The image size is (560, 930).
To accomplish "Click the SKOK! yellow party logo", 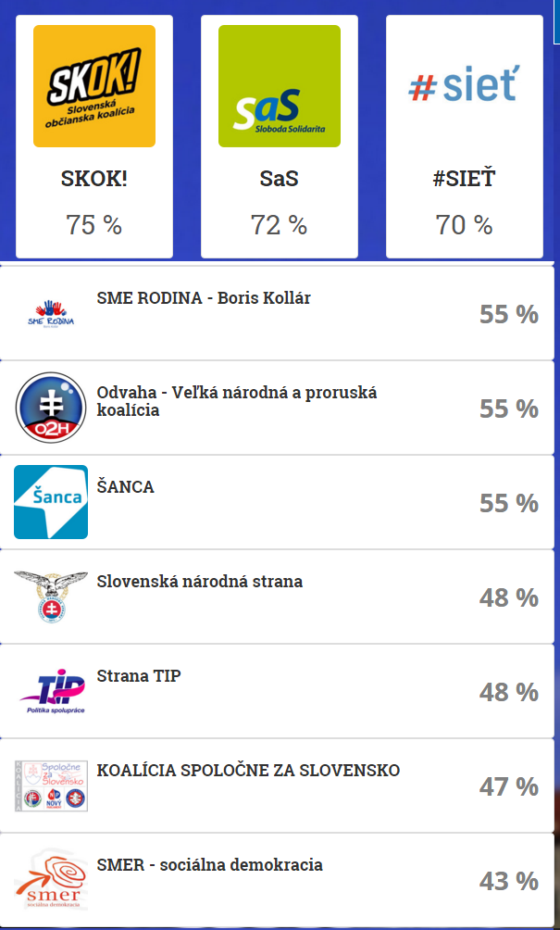I will coord(93,86).
